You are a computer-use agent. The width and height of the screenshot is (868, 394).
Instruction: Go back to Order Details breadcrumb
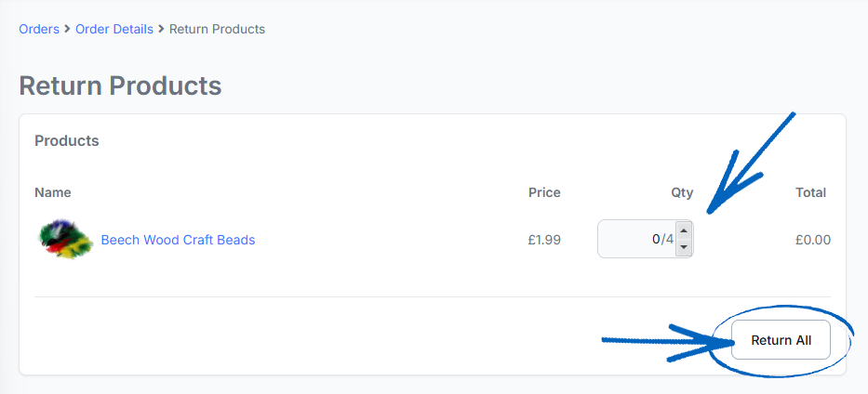click(x=114, y=29)
